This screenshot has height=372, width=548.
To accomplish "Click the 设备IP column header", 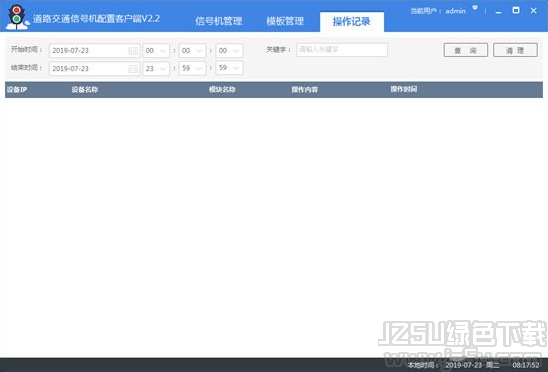I will point(17,90).
